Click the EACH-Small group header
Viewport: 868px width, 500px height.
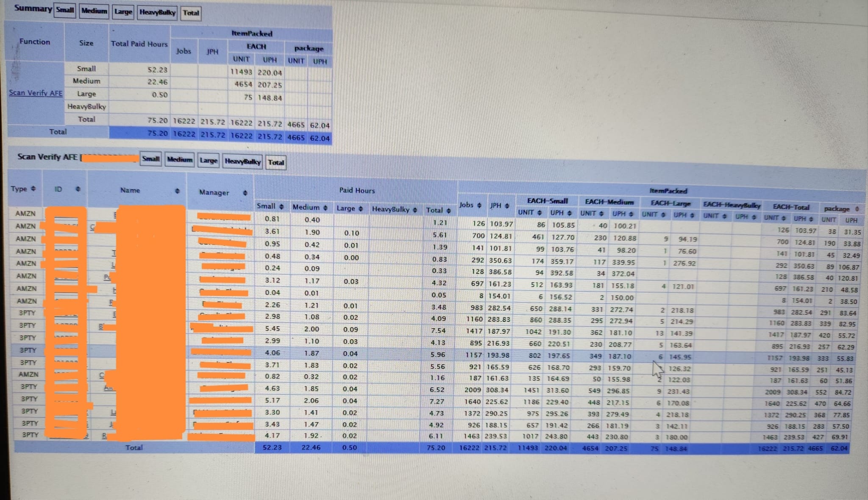click(x=547, y=201)
